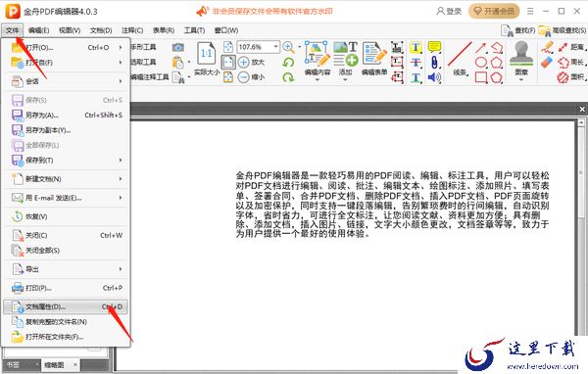Click the 开通会员 membership button

click(x=494, y=11)
